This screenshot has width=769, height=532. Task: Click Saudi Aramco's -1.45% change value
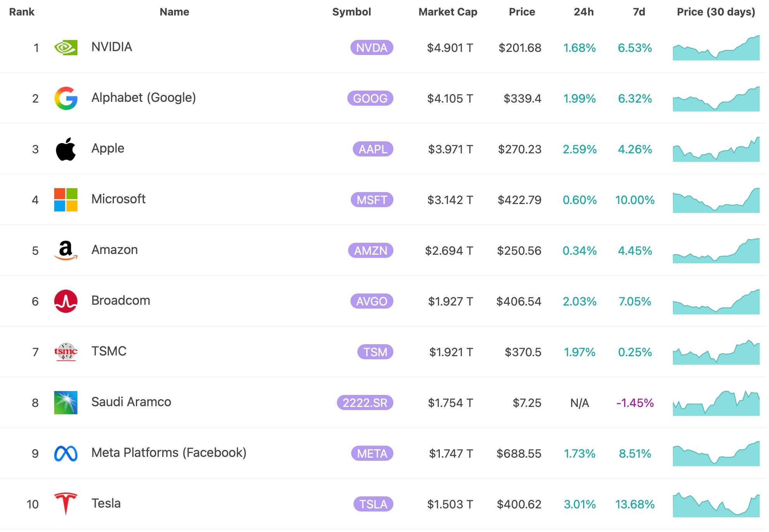coord(635,403)
